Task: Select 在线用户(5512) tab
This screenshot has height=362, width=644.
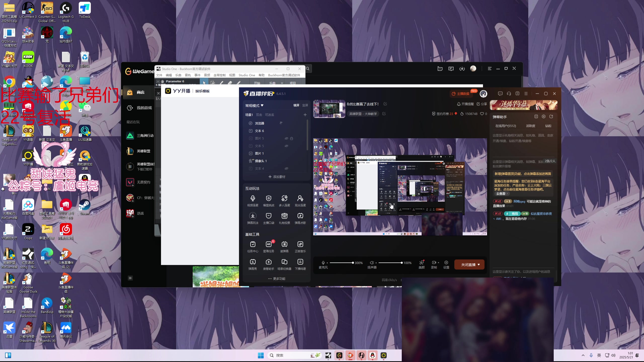Action: point(506,126)
